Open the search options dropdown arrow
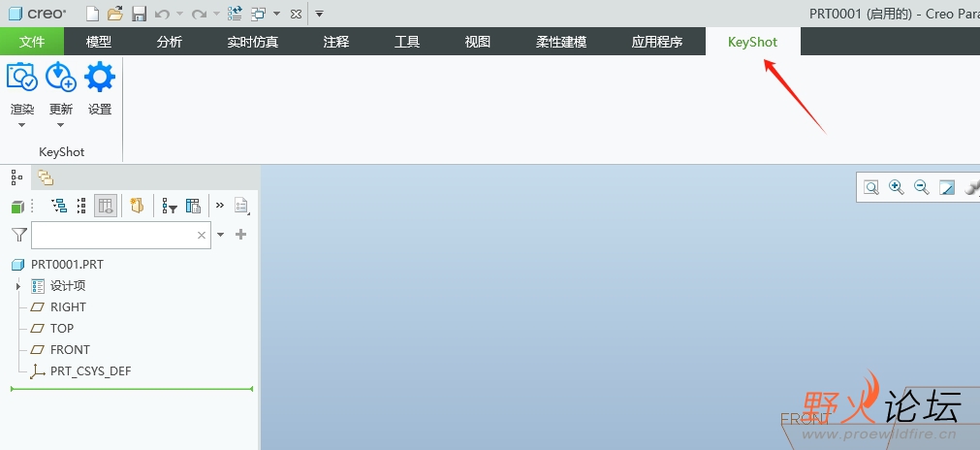This screenshot has height=450, width=980. (220, 235)
